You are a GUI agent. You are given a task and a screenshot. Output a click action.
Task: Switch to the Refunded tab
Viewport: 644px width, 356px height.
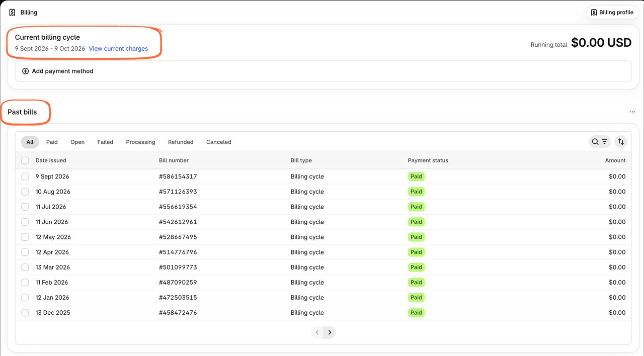pyautogui.click(x=181, y=142)
